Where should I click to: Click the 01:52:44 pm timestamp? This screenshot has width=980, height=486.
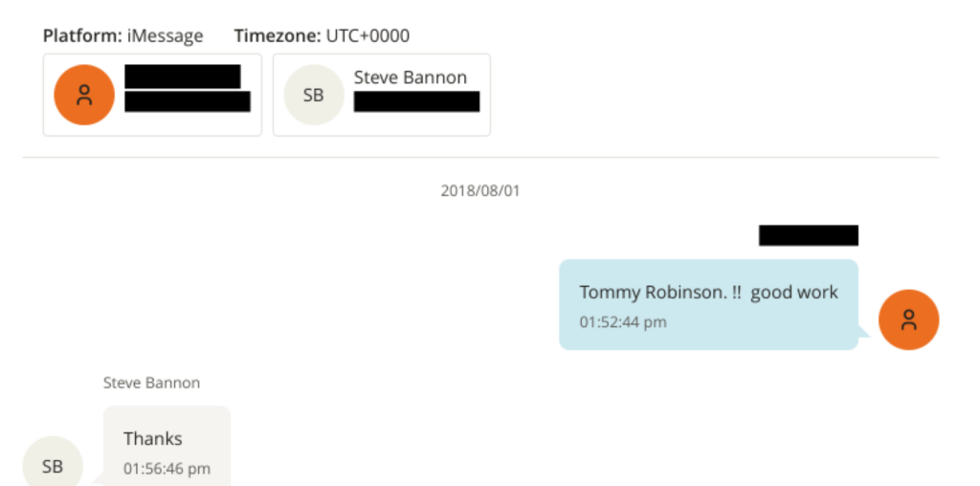[x=623, y=322]
